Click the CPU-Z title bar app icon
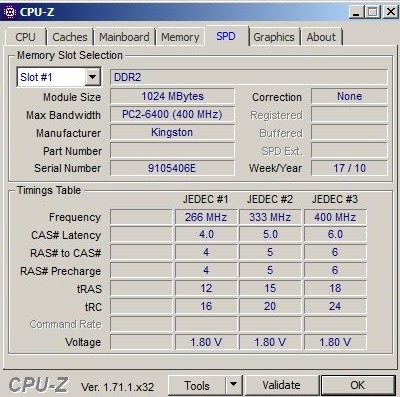This screenshot has height=397, width=400. click(x=9, y=12)
